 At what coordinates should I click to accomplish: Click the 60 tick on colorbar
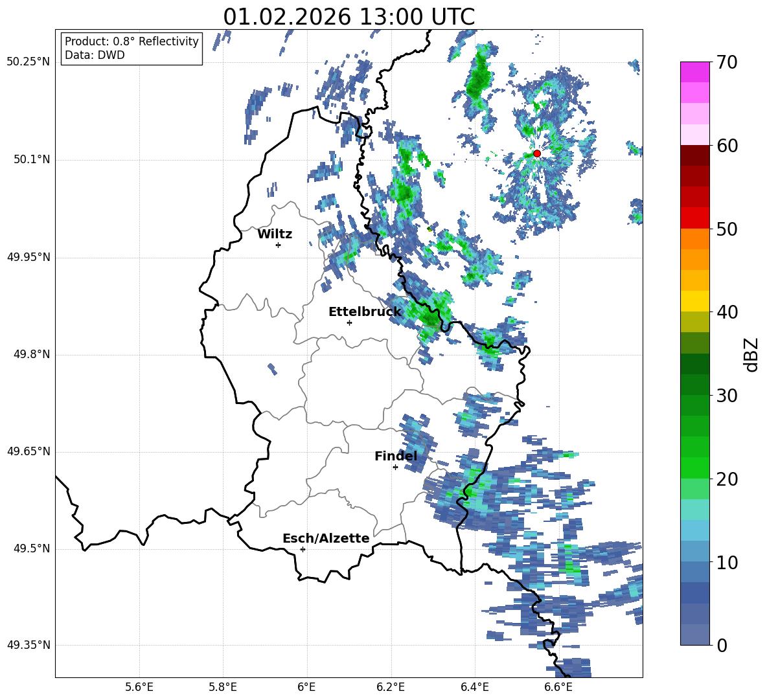point(727,146)
